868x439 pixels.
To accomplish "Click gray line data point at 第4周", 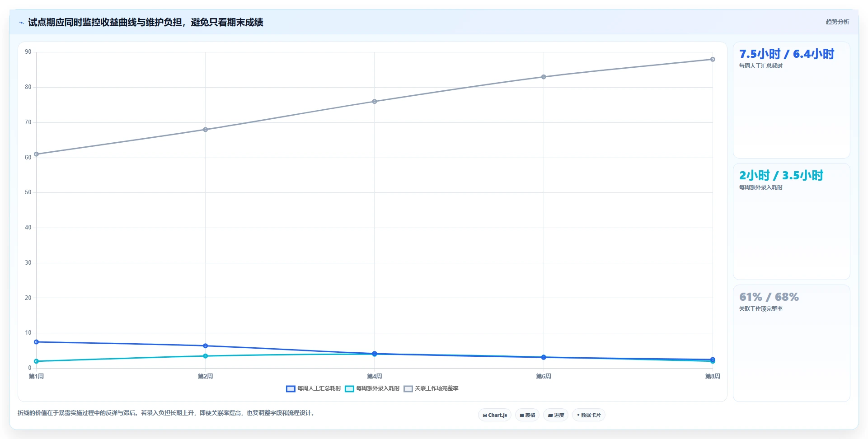I will (374, 102).
